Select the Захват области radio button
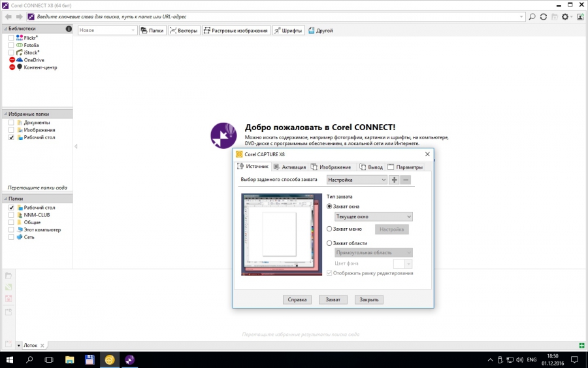The height and width of the screenshot is (368, 588). pos(330,243)
